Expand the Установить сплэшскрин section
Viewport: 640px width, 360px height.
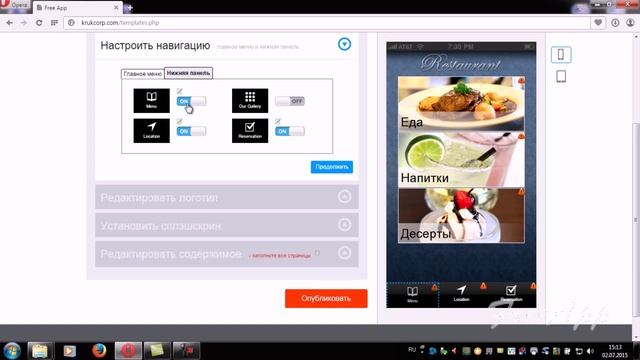pos(227,225)
